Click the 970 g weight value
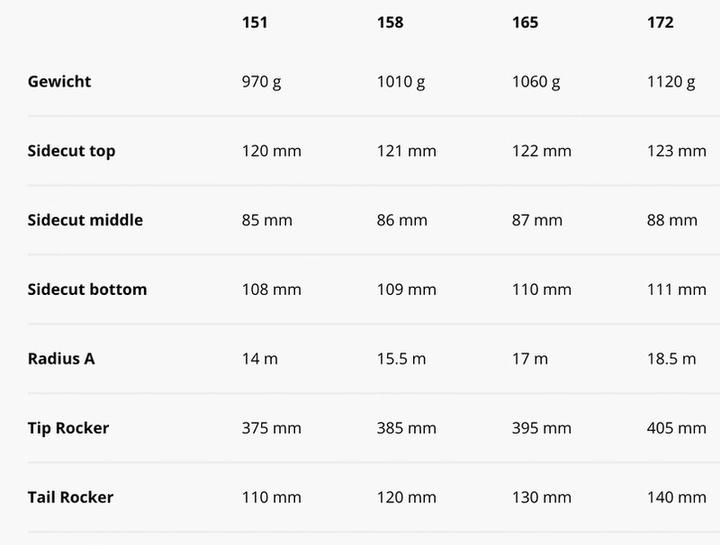Screen dimensions: 720x545 [x=261, y=82]
